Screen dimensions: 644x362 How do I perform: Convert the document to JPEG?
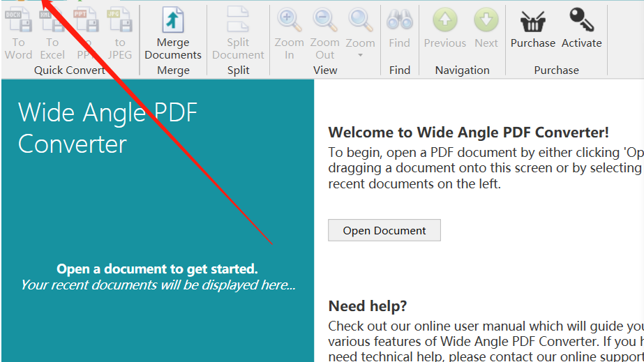coord(119,35)
